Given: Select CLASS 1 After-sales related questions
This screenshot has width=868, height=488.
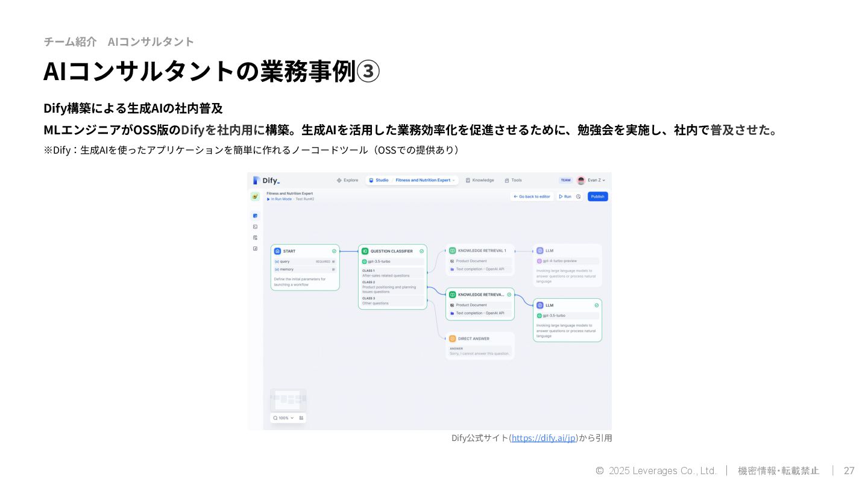Looking at the screenshot, I should [x=392, y=273].
